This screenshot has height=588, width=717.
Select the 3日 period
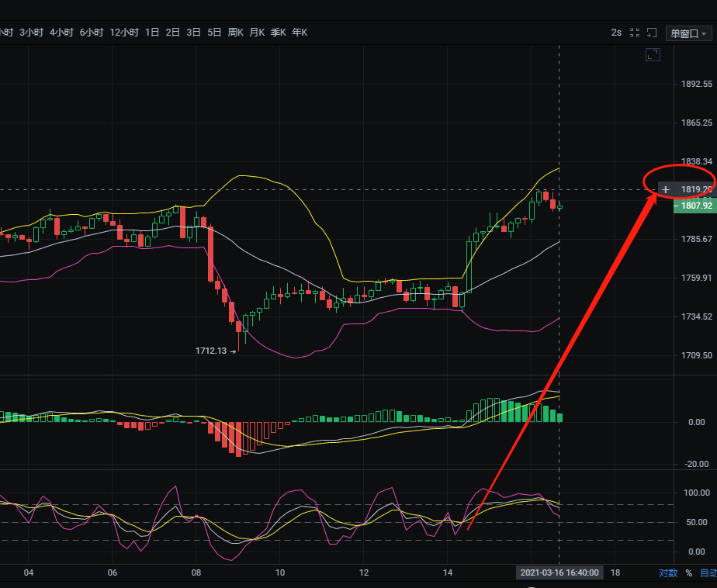coord(193,33)
